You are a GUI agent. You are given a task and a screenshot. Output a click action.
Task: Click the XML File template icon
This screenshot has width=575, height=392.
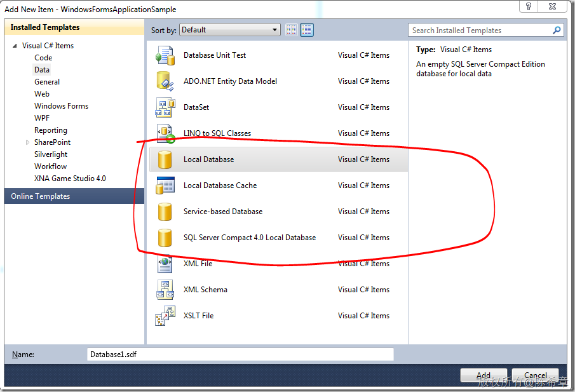click(x=165, y=264)
